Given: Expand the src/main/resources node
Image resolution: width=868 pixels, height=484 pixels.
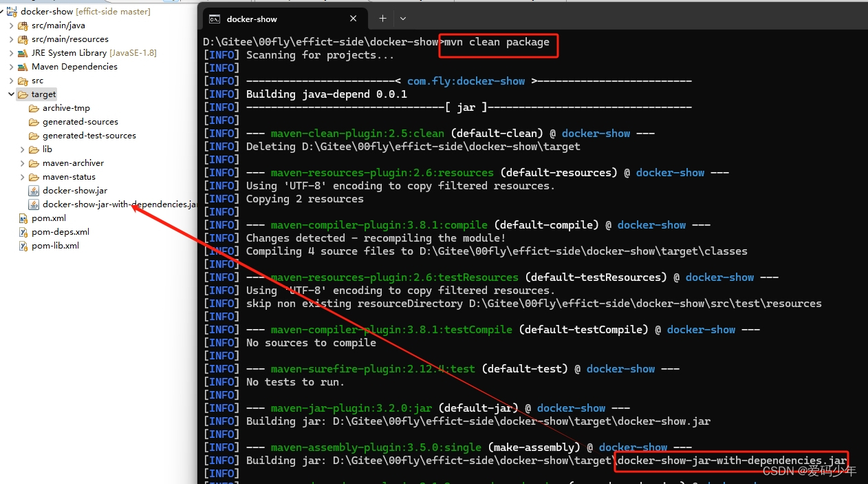Looking at the screenshot, I should [12, 39].
